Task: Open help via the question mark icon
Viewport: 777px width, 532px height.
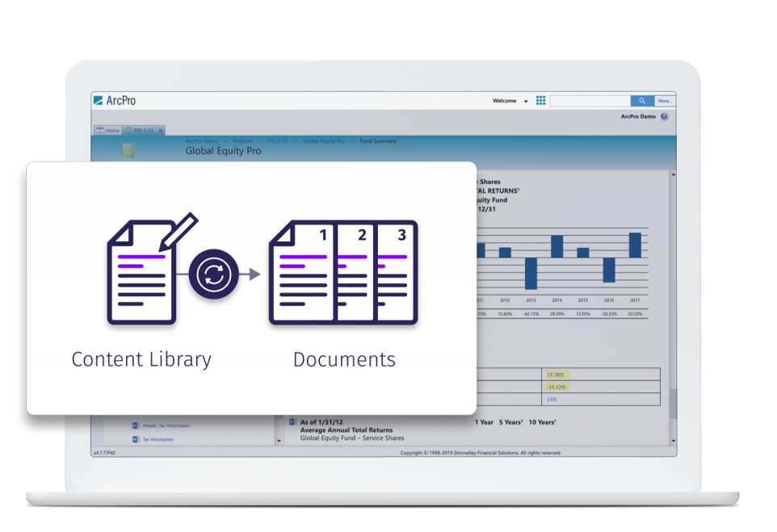Action: (x=663, y=116)
